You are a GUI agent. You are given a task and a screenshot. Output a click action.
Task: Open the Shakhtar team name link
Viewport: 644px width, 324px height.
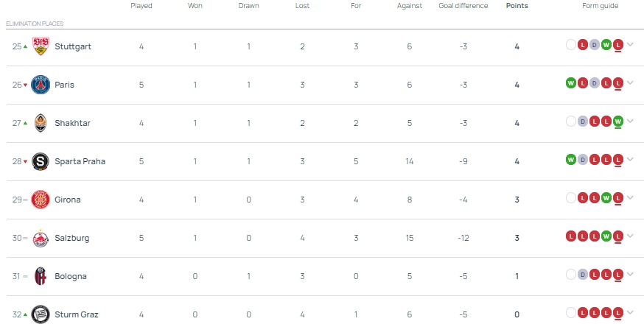[72, 123]
